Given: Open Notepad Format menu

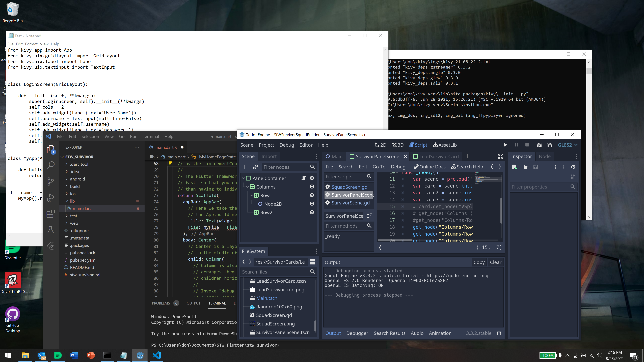Looking at the screenshot, I should (31, 44).
